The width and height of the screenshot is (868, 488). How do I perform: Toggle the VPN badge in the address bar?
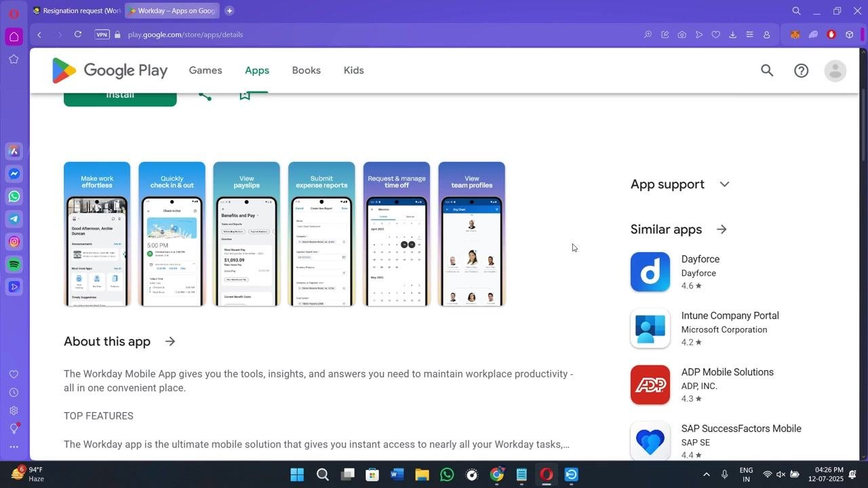(x=102, y=35)
